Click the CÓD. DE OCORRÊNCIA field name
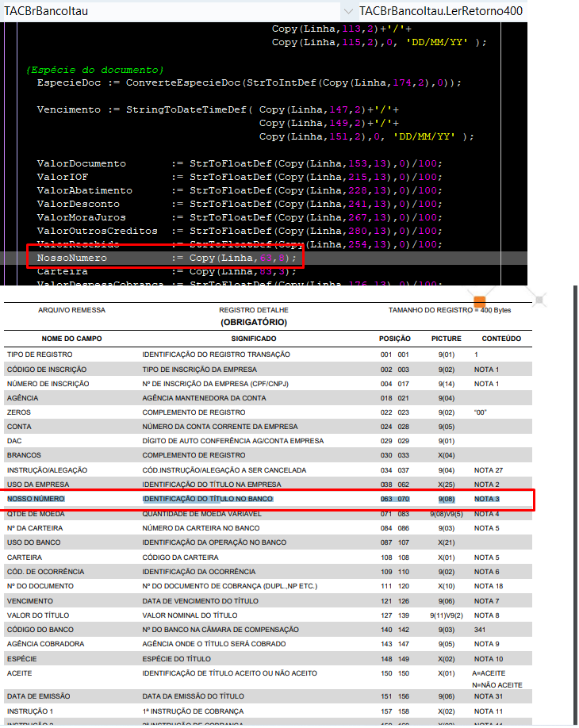 coord(45,572)
